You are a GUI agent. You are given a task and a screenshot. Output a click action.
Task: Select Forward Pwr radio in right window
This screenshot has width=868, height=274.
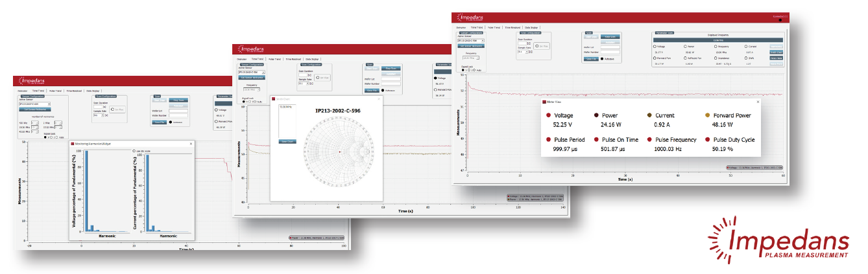coord(655,58)
